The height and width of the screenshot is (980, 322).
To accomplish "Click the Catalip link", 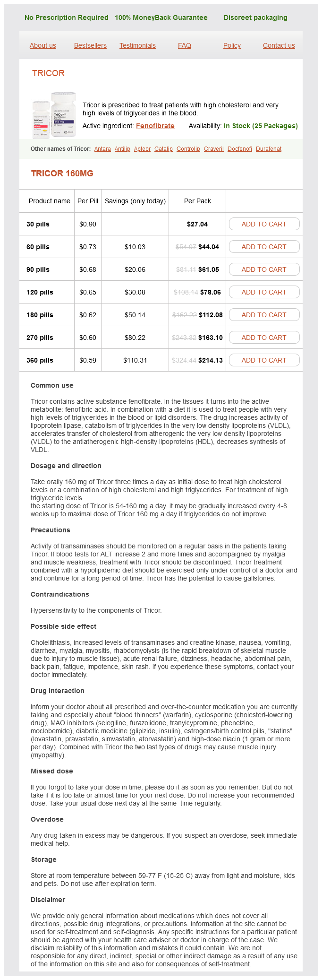I will [163, 149].
